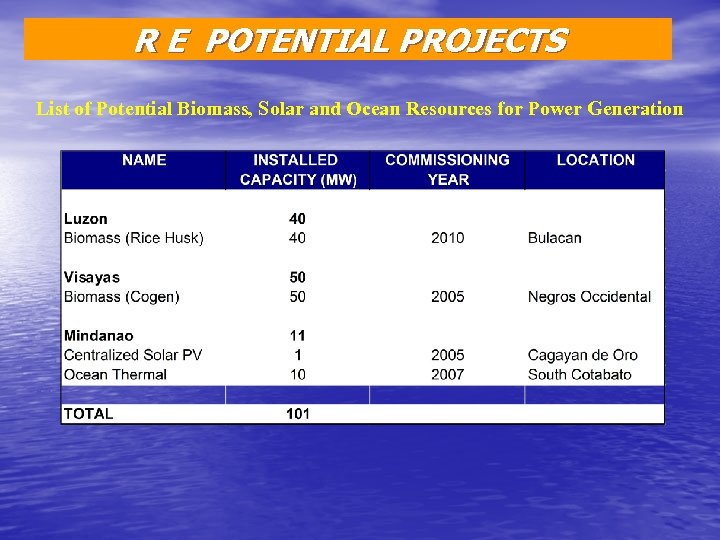Click the 2005 year in Biomass (Cogen) row

[x=447, y=297]
